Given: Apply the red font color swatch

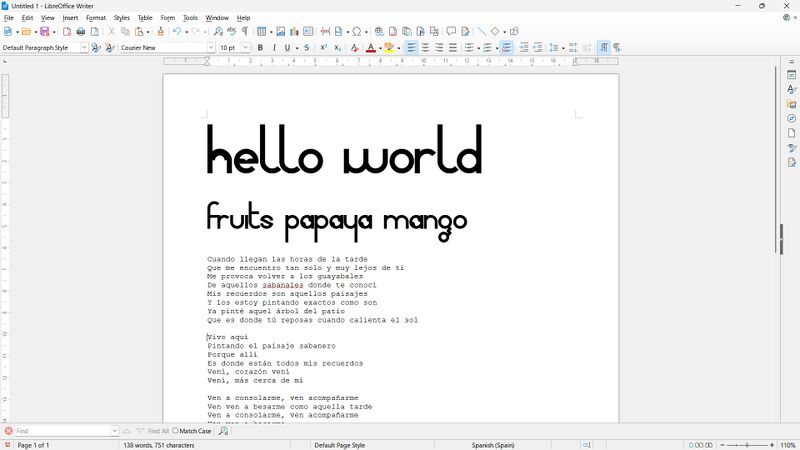Looking at the screenshot, I should [371, 47].
